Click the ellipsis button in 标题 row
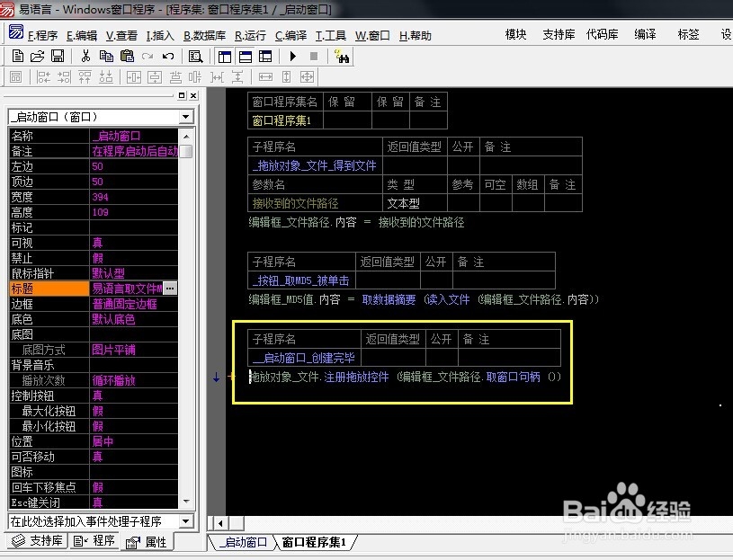The height and width of the screenshot is (560, 733). pyautogui.click(x=170, y=289)
